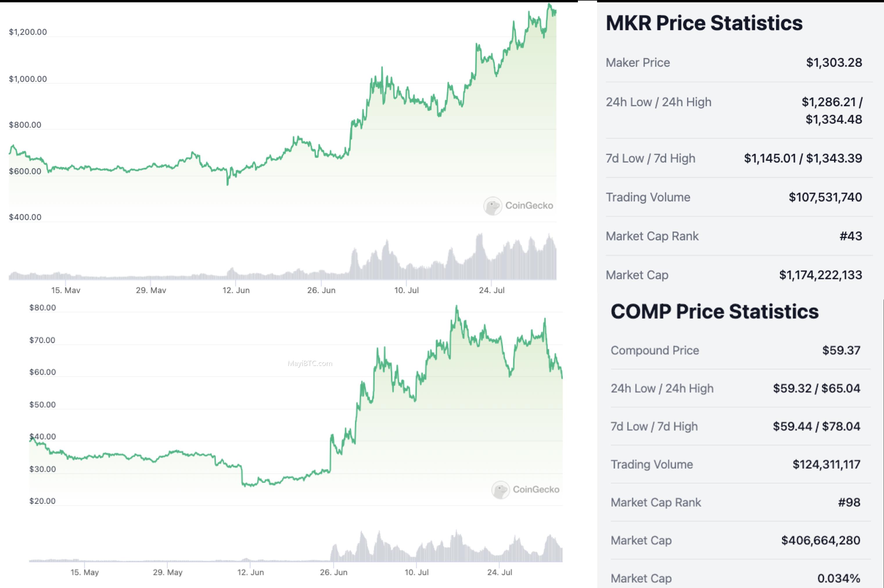Screen dimensions: 884x588
Task: Select the Compound Price value $59.37
Action: [841, 350]
